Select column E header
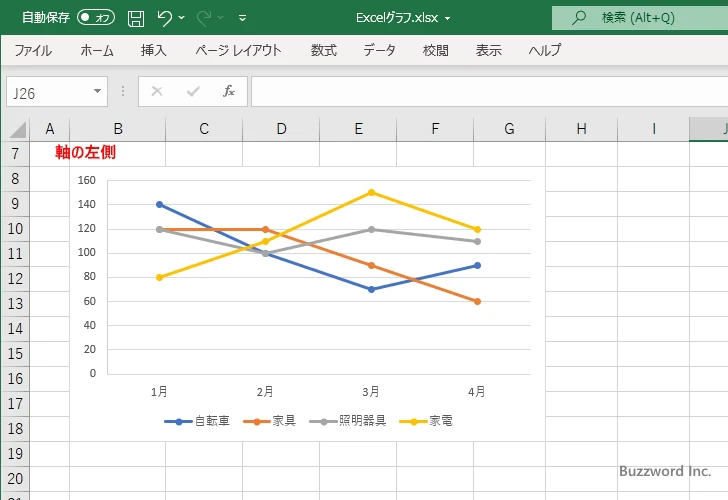Image resolution: width=728 pixels, height=500 pixels. point(358,129)
